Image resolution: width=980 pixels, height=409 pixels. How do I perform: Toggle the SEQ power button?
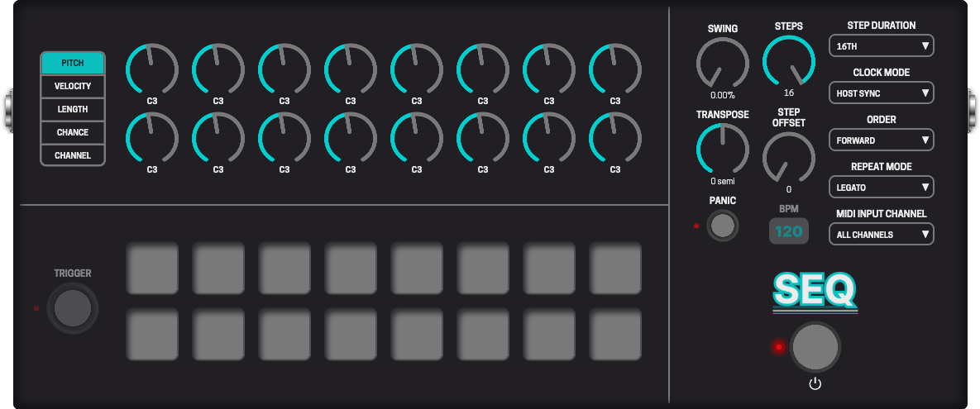[815, 347]
